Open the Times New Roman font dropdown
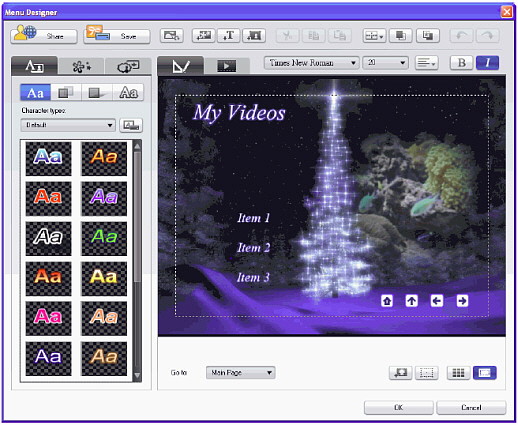The image size is (518, 425). coord(311,63)
